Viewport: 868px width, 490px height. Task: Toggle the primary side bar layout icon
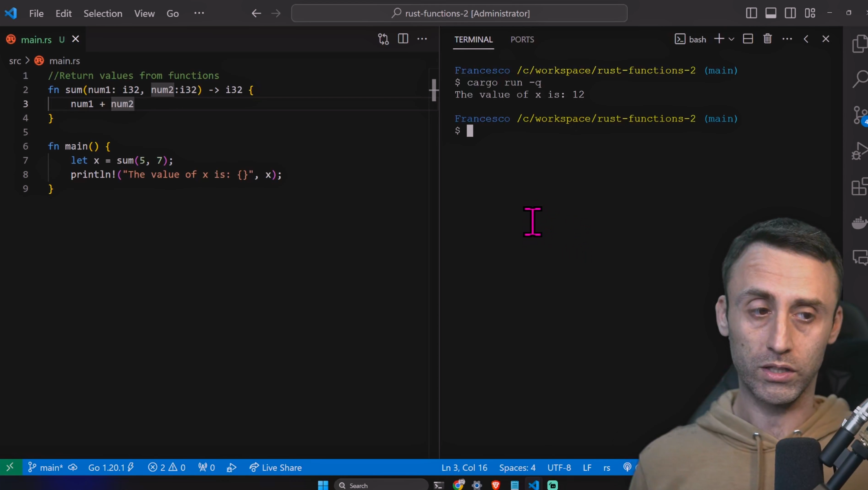coord(751,13)
